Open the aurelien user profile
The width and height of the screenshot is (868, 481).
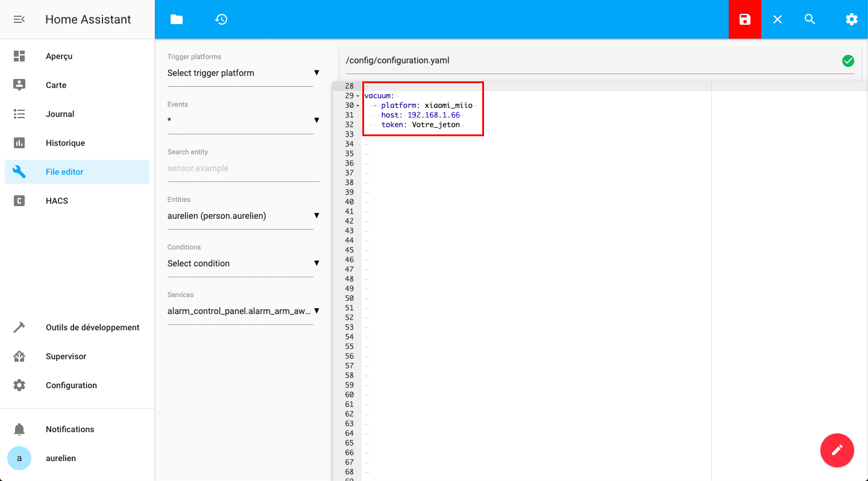pos(60,458)
